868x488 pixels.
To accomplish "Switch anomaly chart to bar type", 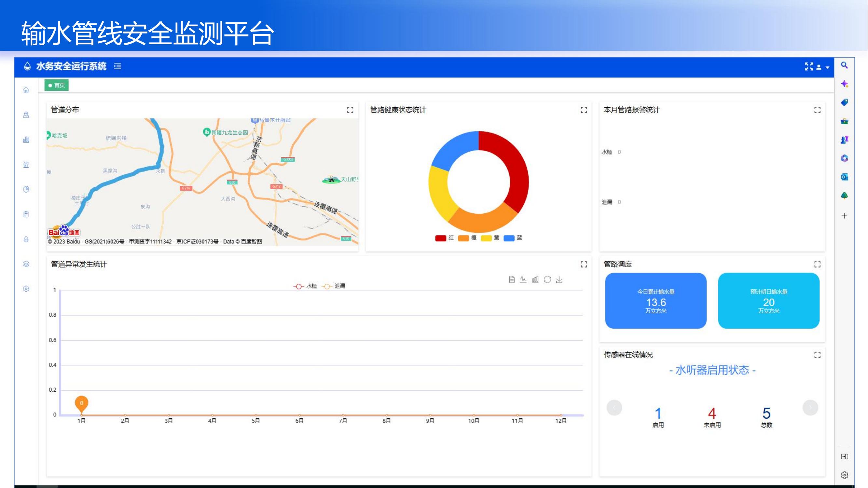I will tap(535, 279).
